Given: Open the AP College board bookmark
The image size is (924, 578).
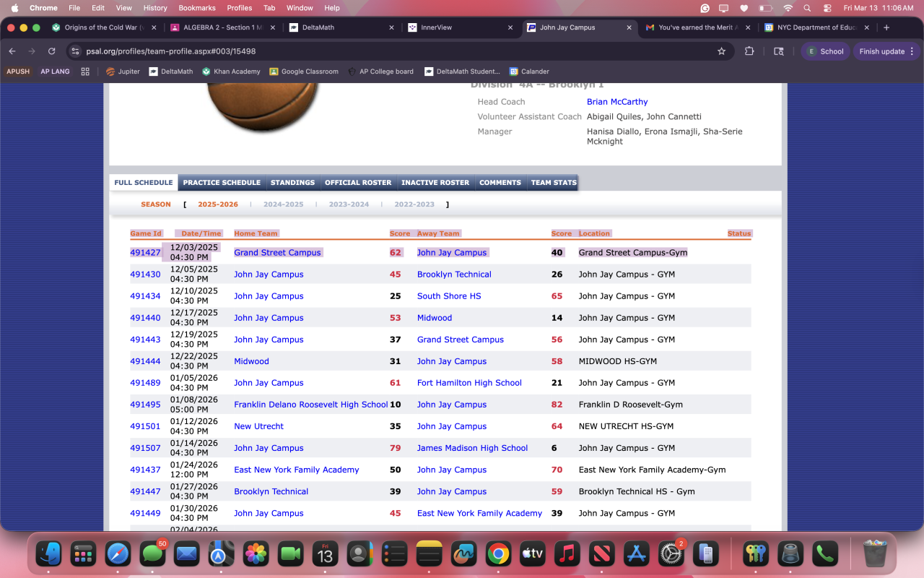Looking at the screenshot, I should 380,72.
